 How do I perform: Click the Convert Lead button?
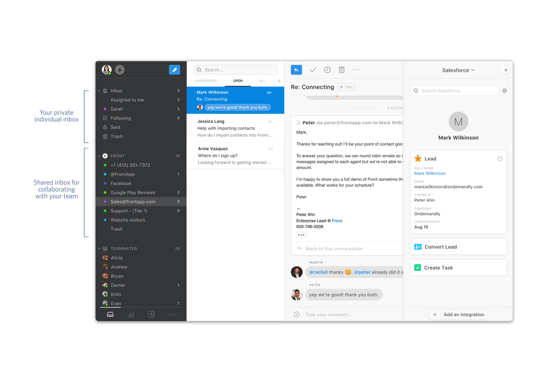tap(458, 247)
